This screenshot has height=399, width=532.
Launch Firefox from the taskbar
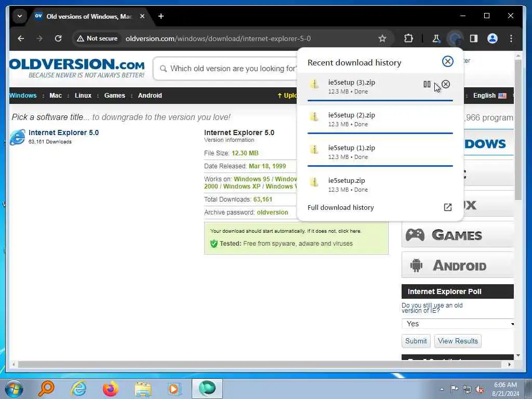click(111, 389)
